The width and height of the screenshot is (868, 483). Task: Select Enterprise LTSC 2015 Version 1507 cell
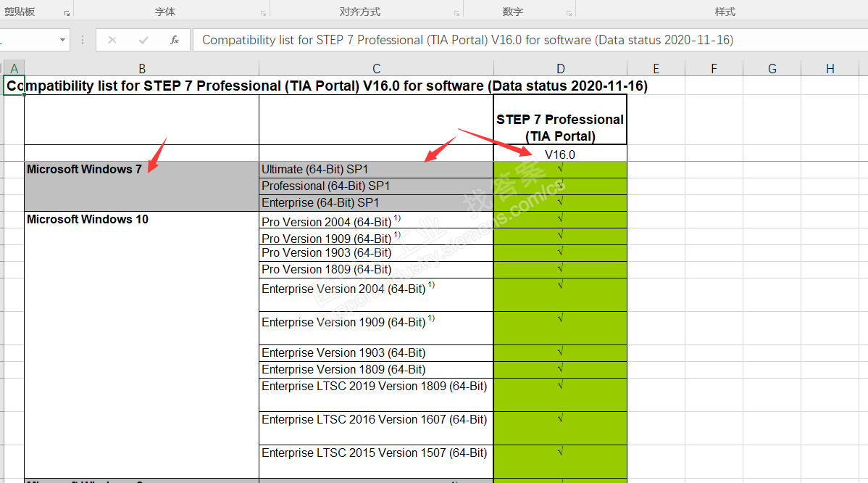377,461
